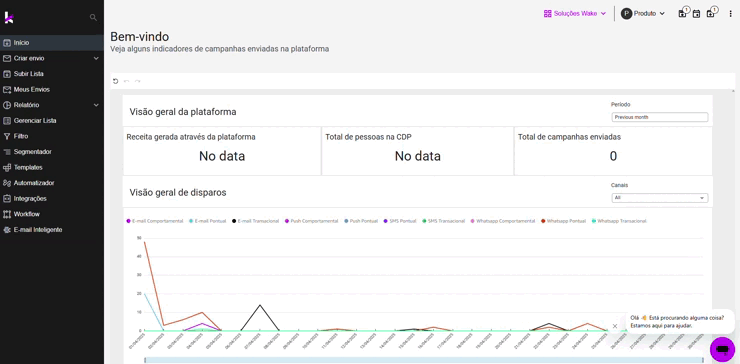The image size is (740, 364).
Task: Click 'No data' under Receita gerada
Action: [222, 156]
